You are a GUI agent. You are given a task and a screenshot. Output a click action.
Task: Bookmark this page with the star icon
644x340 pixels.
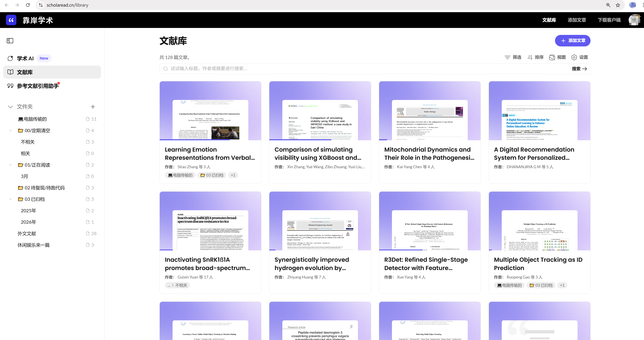618,5
